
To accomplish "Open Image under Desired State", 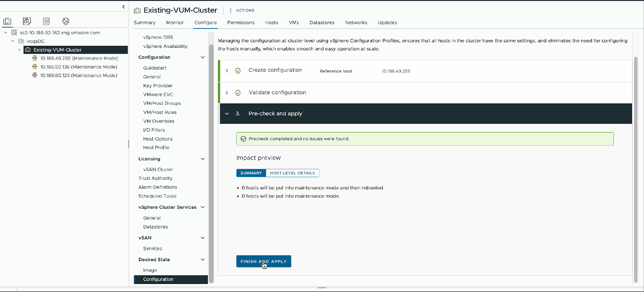I will coord(150,270).
